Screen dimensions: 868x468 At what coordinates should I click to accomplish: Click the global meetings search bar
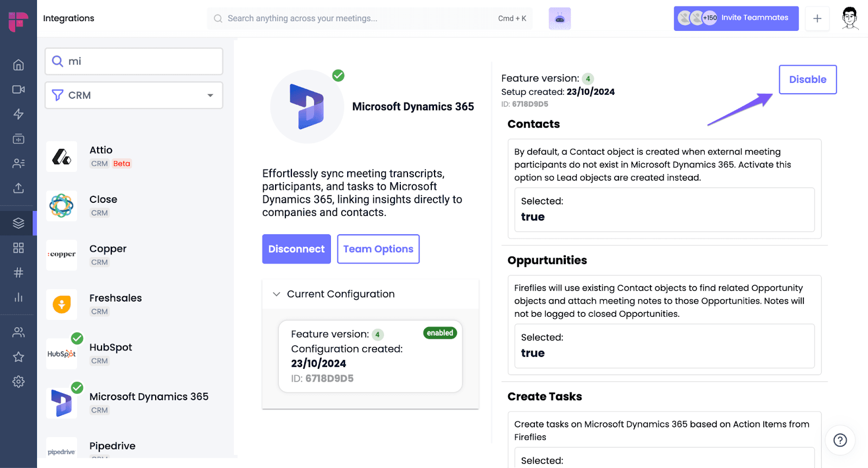[x=369, y=18]
